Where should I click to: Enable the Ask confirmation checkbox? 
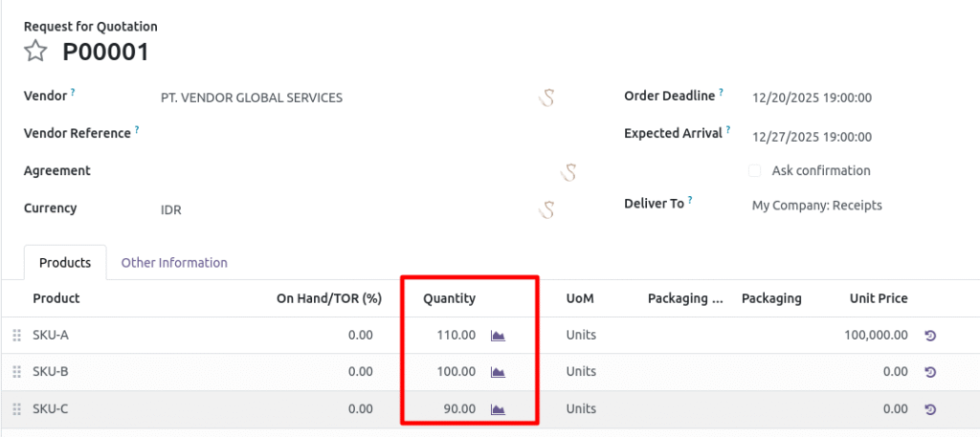754,171
